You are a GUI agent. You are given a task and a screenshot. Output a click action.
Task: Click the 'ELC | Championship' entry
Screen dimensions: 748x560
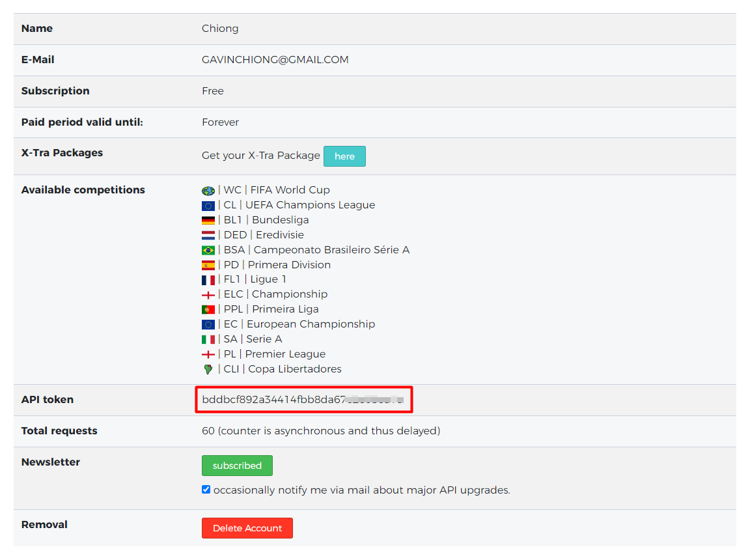(x=275, y=294)
